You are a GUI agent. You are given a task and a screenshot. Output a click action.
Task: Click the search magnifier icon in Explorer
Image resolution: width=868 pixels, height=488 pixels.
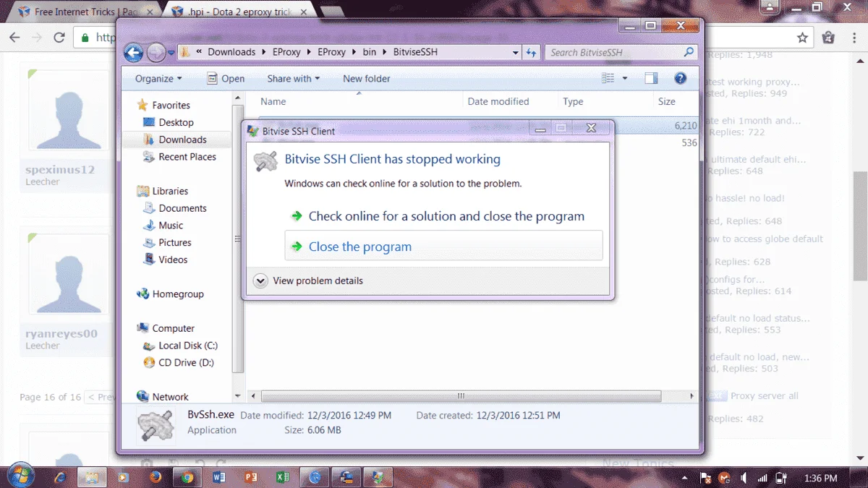point(689,52)
